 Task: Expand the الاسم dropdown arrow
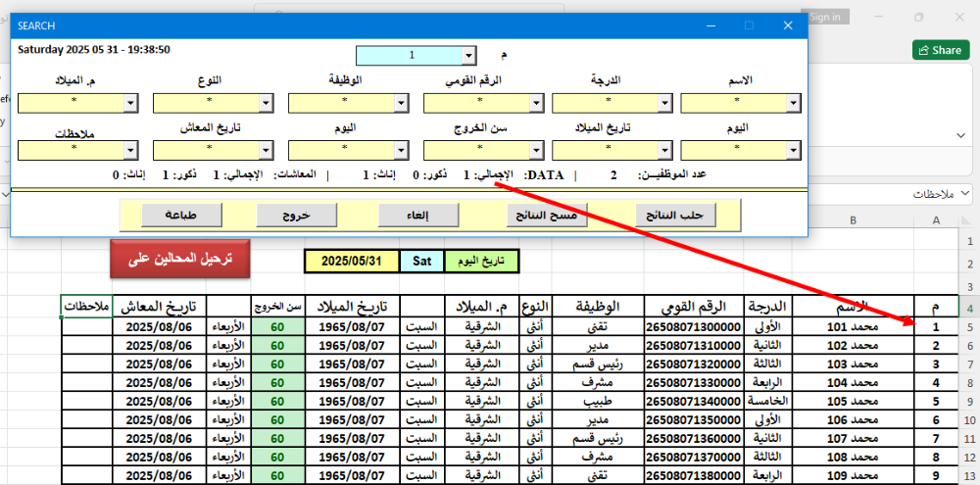tap(794, 103)
